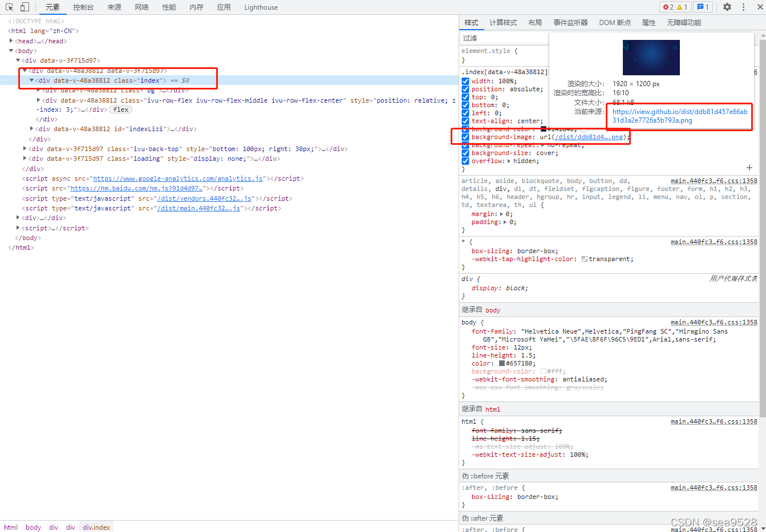This screenshot has height=532, width=766.
Task: Open the /dist/vendors.440fc32….js link
Action: click(x=204, y=198)
